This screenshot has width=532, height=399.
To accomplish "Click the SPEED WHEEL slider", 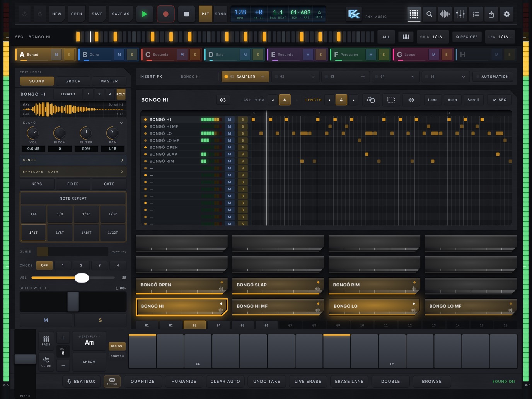I will (x=73, y=302).
